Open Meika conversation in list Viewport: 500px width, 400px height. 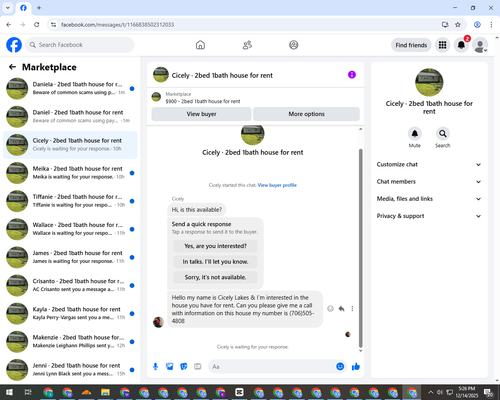[70, 173]
